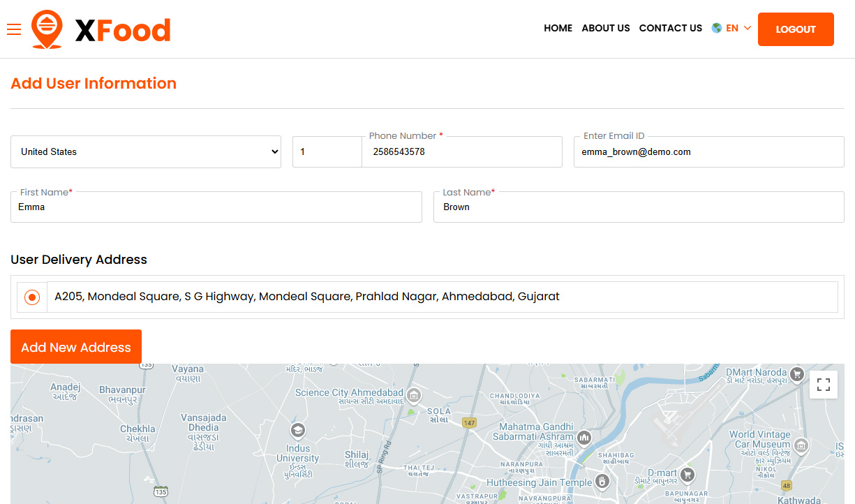Screen dimensions: 855x504
Task: Go to the HOME page
Action: [x=558, y=29]
